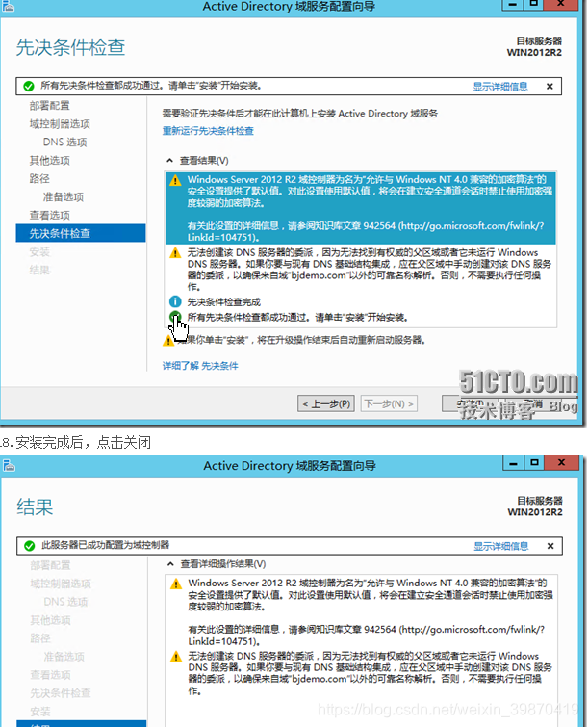The width and height of the screenshot is (588, 727).
Task: Open 显示详细信息 link in results banner
Action: (500, 546)
